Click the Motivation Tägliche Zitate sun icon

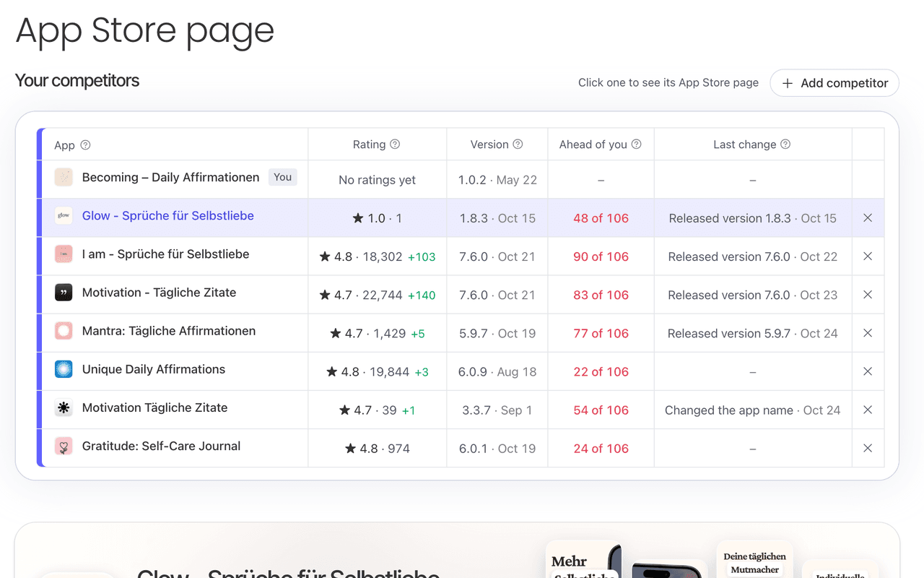pyautogui.click(x=64, y=407)
